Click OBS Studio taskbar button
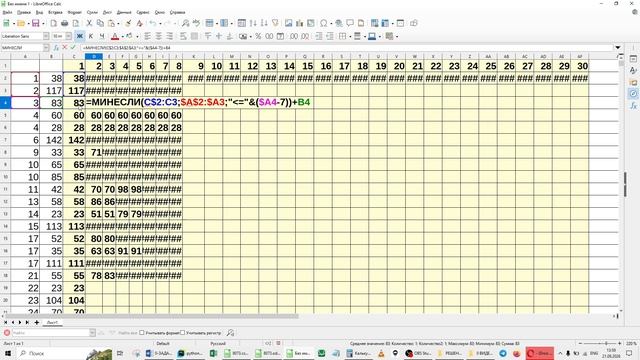The image size is (640, 360). pyautogui.click(x=418, y=353)
